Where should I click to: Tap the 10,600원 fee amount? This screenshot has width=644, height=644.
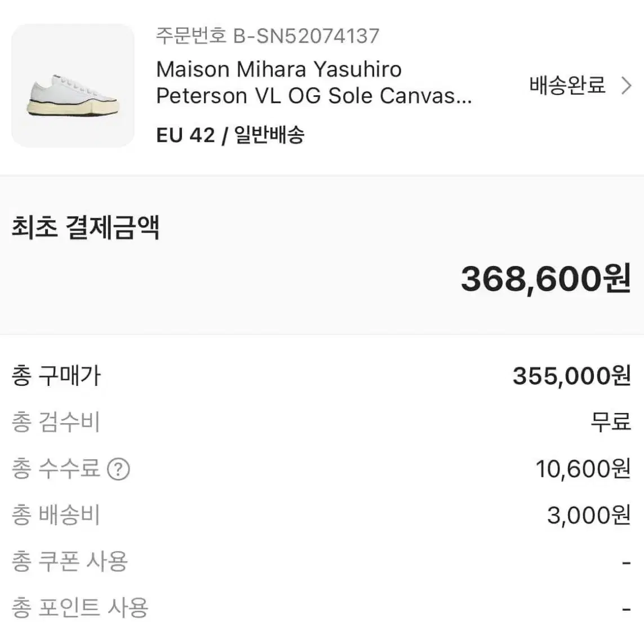point(583,469)
